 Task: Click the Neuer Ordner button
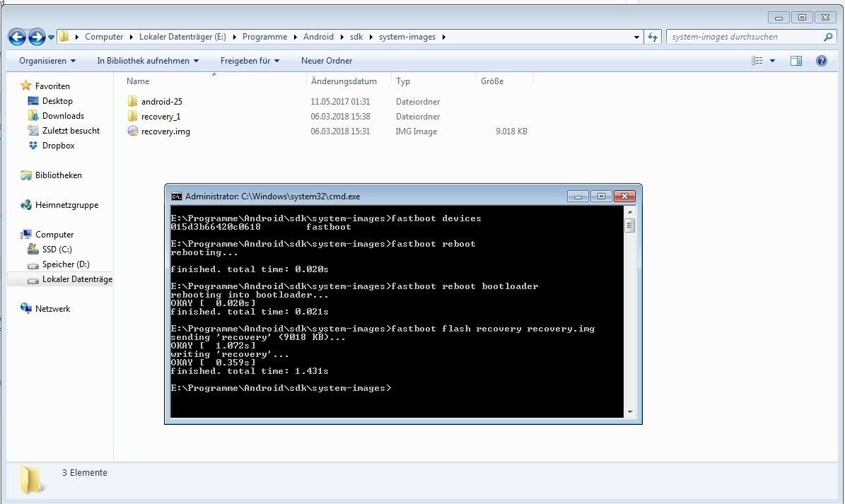tap(327, 61)
